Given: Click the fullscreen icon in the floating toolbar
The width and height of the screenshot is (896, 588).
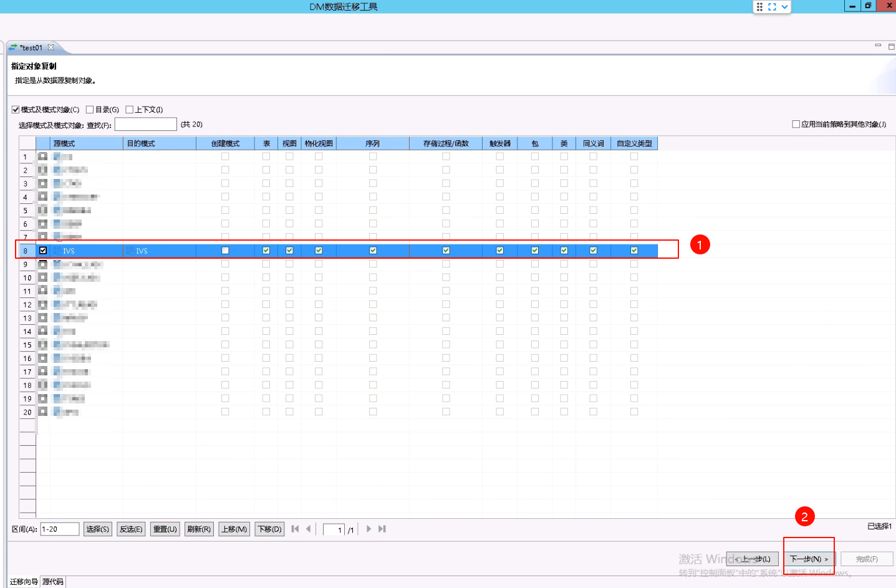Looking at the screenshot, I should click(772, 7).
